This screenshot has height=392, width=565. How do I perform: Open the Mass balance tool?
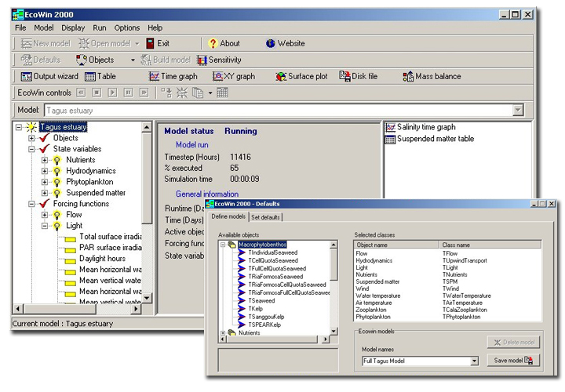click(408, 76)
